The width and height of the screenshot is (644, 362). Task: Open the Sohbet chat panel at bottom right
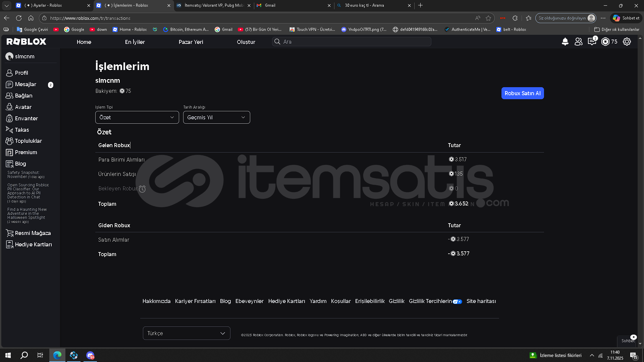point(628,341)
